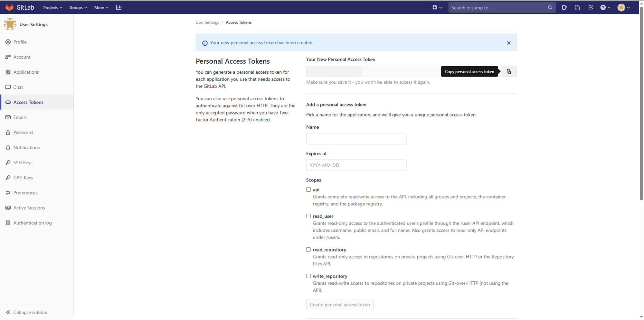Enable the read_user scope checkbox

tap(308, 216)
